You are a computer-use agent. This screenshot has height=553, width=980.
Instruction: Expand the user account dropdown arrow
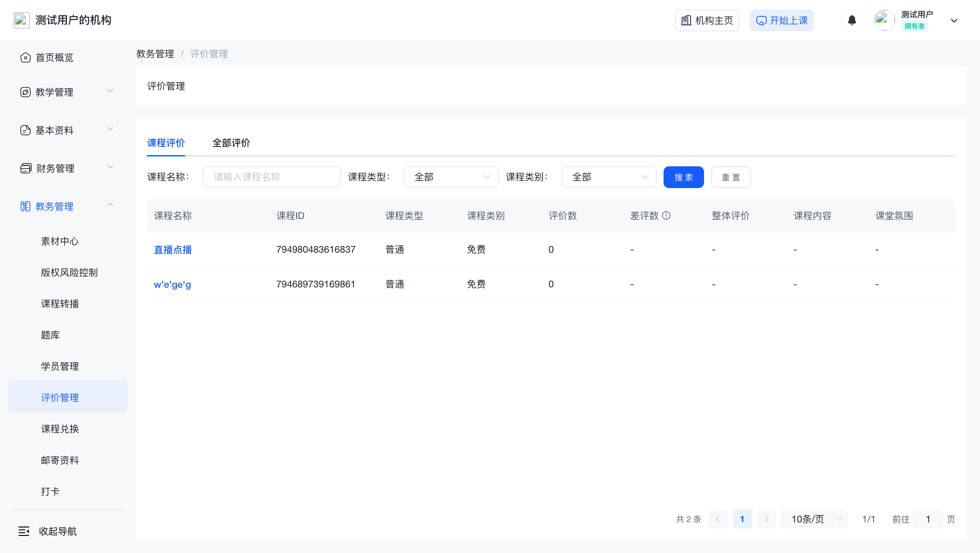954,20
